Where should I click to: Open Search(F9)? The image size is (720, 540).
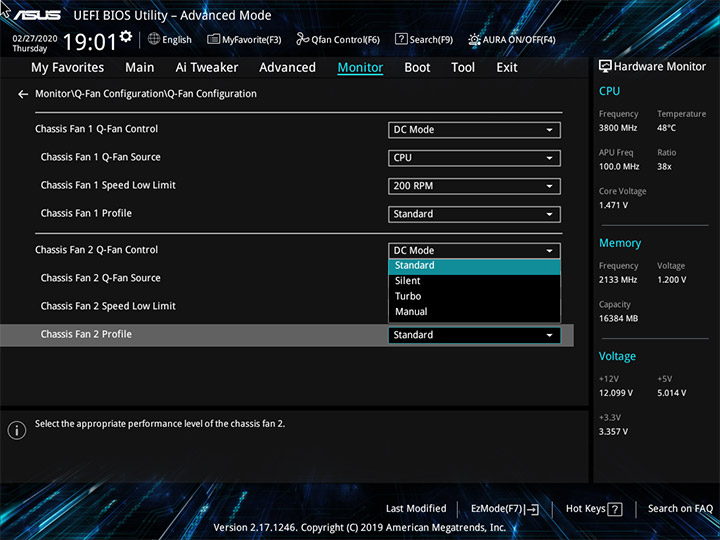[x=424, y=39]
